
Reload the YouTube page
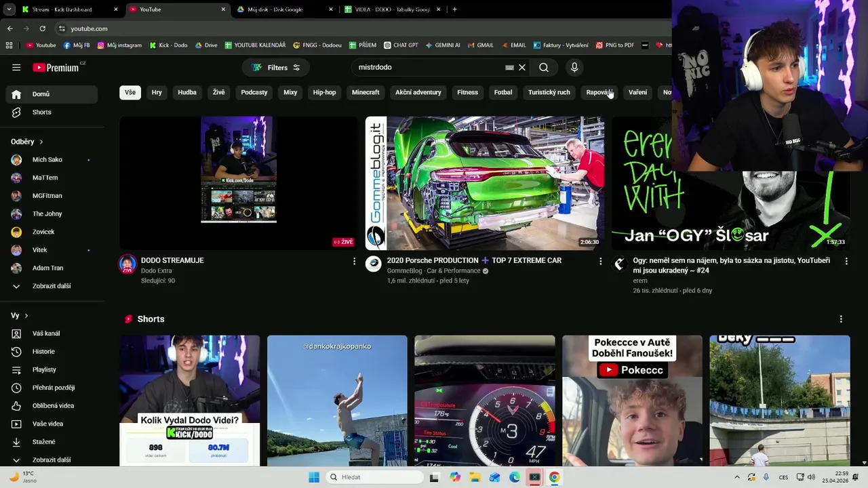pyautogui.click(x=43, y=28)
